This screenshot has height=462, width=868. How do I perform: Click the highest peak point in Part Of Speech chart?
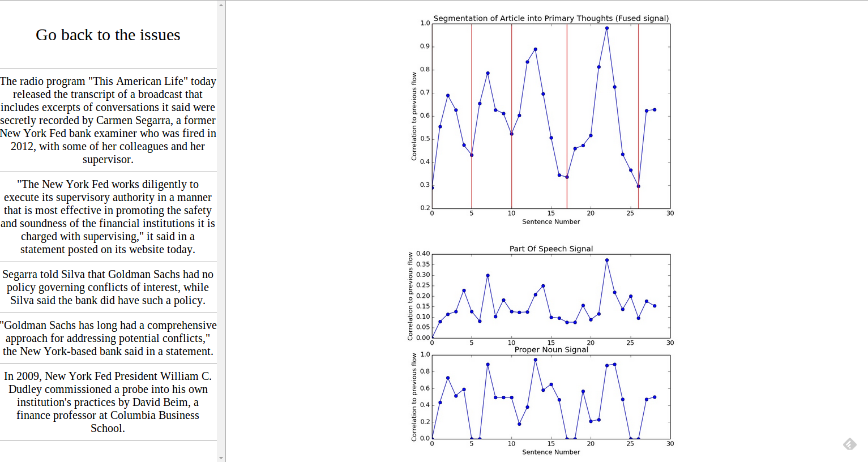(x=607, y=260)
